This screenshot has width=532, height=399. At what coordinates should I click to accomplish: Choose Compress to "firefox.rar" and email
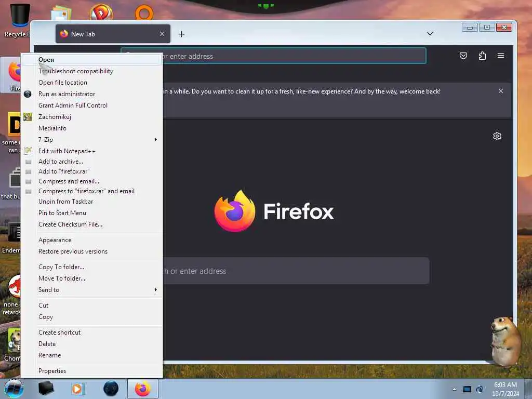(91, 191)
